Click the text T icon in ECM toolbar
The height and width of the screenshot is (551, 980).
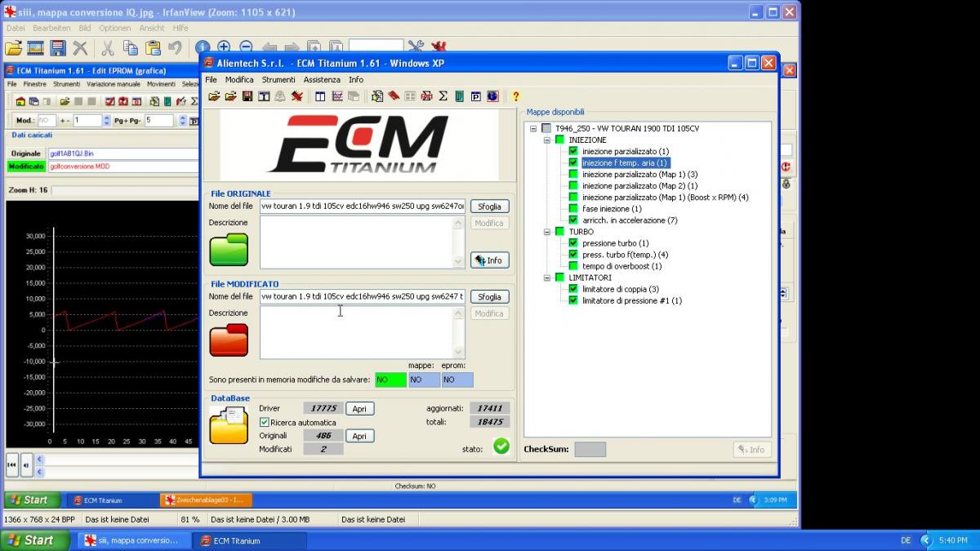[x=264, y=96]
